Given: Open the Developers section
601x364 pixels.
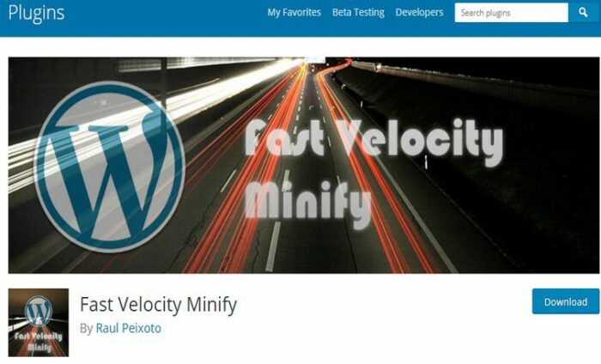Looking at the screenshot, I should 419,12.
